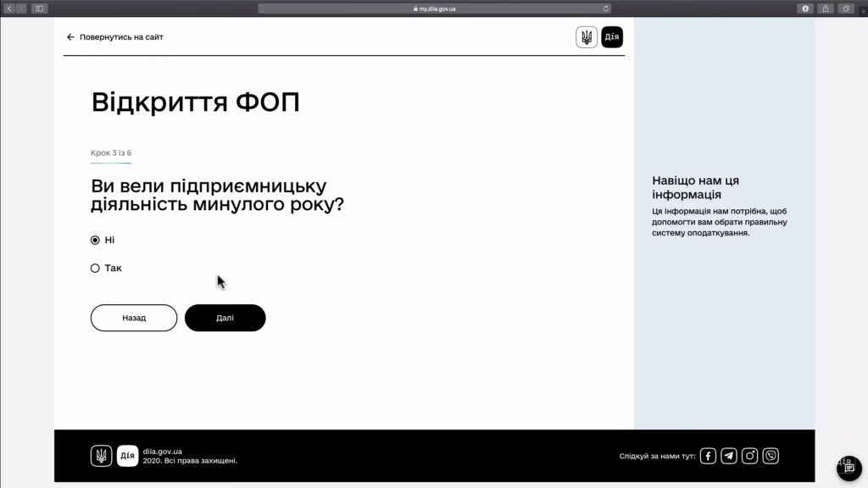Click the browser back arrow
Image resolution: width=868 pixels, height=488 pixels.
click(x=10, y=8)
